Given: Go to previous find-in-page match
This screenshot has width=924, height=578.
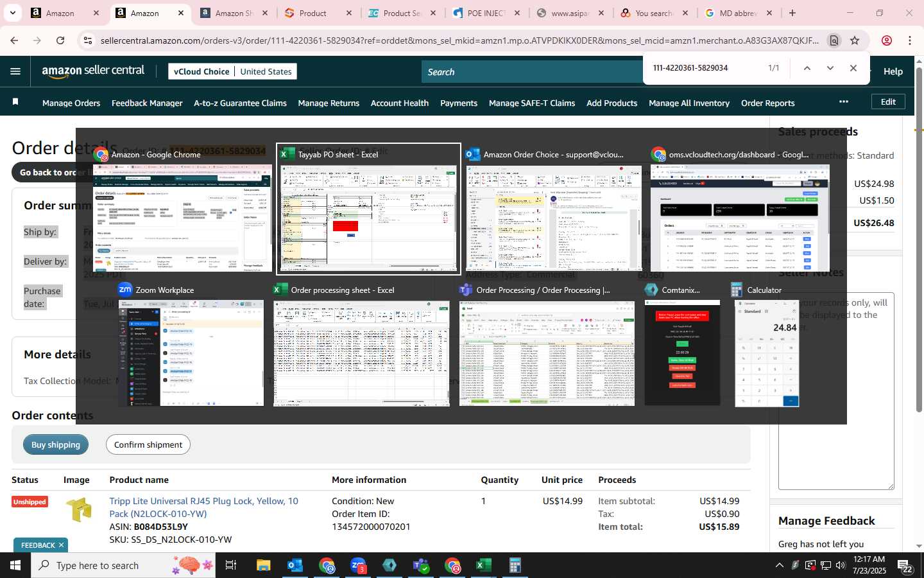Looking at the screenshot, I should click(x=807, y=68).
